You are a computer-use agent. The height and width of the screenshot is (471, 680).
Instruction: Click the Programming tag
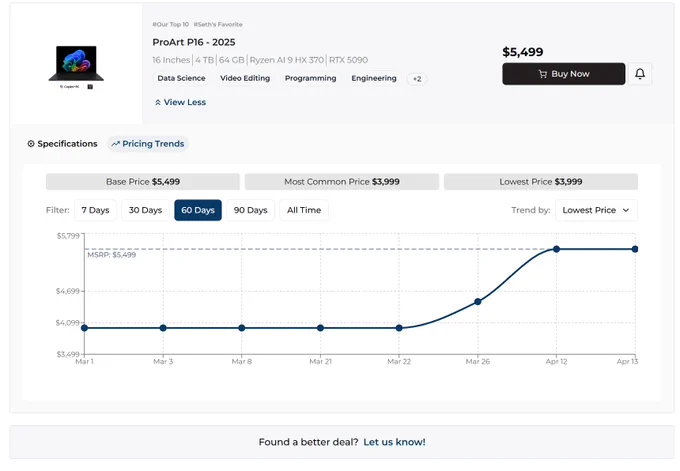pos(311,78)
